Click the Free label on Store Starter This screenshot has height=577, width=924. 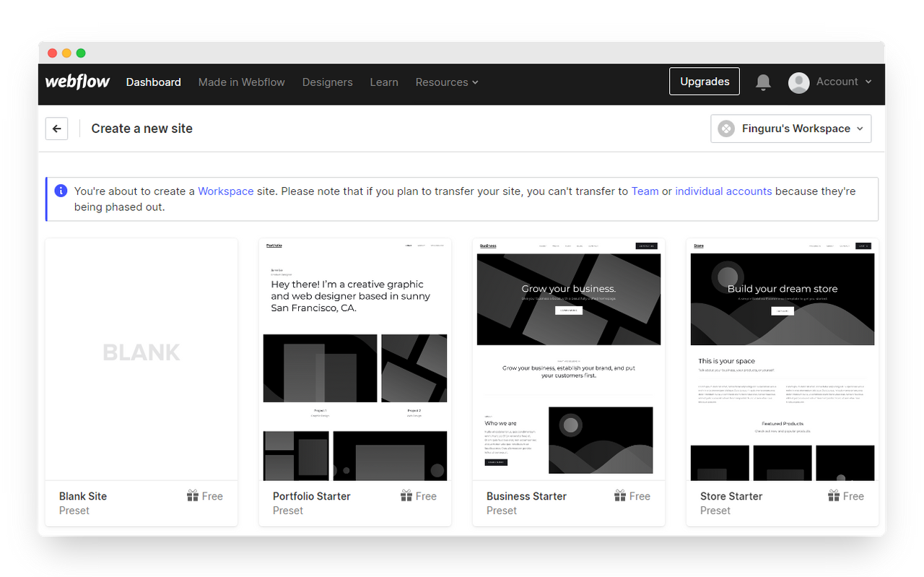[x=853, y=496]
